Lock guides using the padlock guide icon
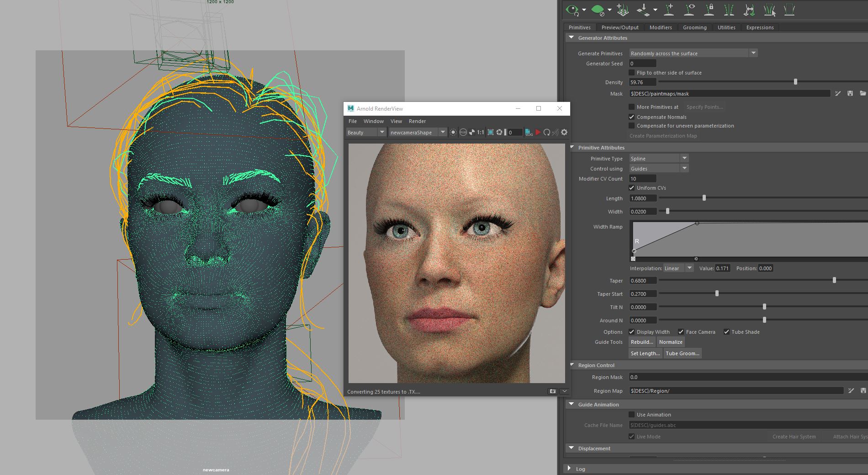This screenshot has height=475, width=868. click(709, 10)
